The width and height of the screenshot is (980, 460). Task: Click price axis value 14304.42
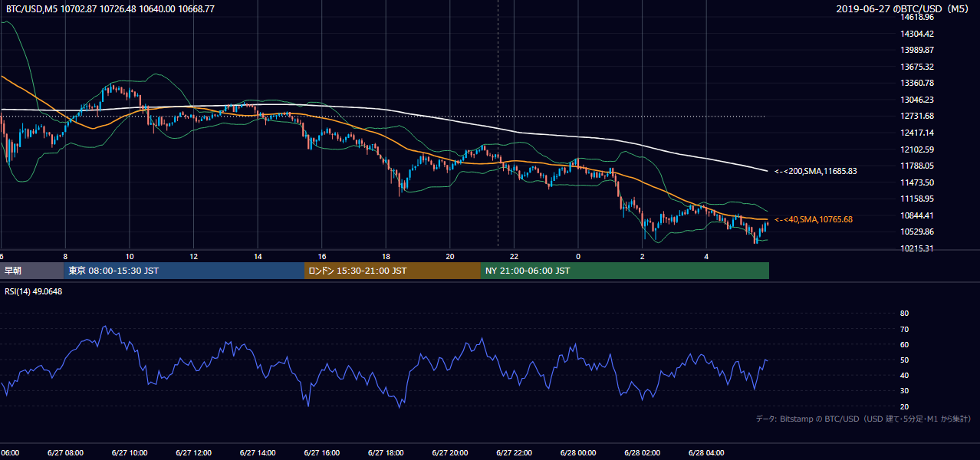pyautogui.click(x=918, y=34)
